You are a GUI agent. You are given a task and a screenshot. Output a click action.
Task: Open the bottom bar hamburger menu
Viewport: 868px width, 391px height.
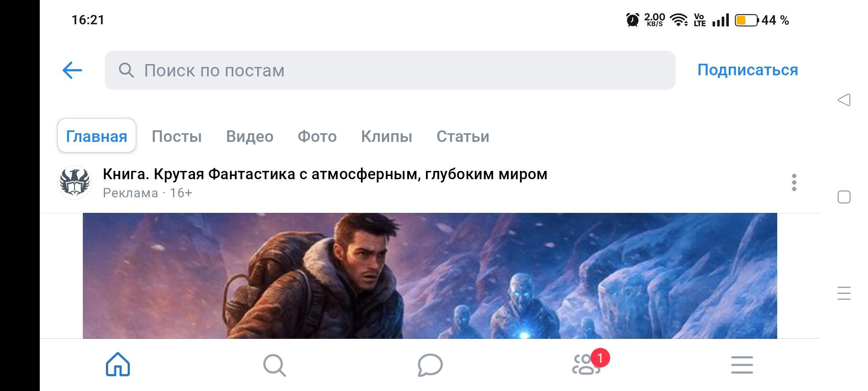coord(742,365)
